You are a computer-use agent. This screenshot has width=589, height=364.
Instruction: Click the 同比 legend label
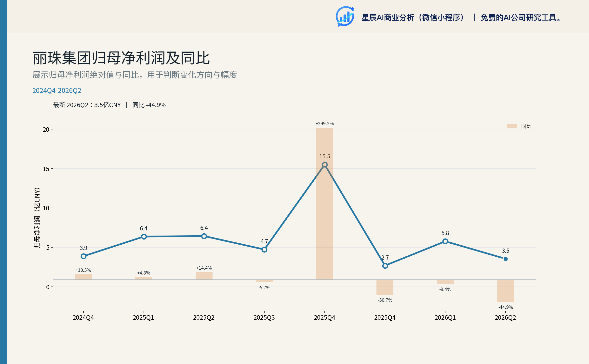[x=526, y=126]
